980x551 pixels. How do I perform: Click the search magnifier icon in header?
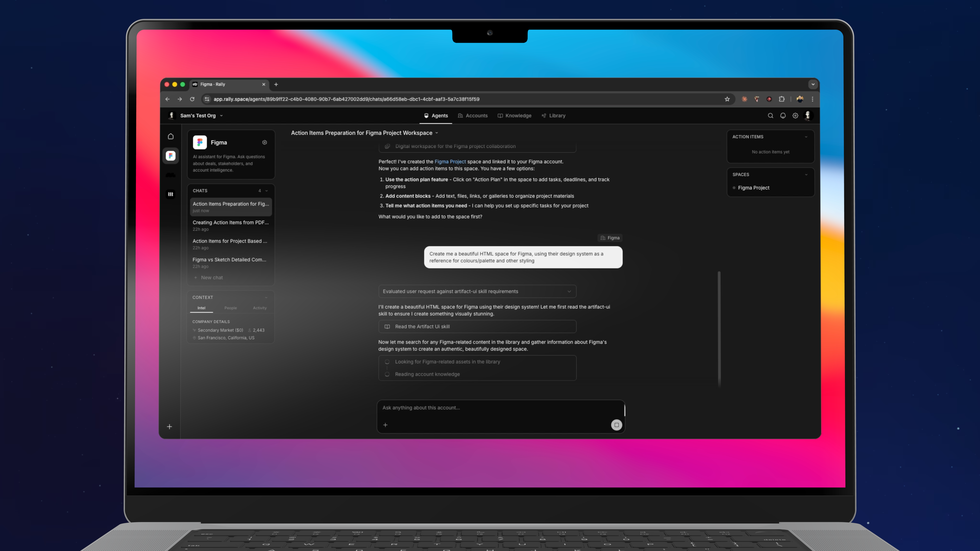[x=770, y=116]
